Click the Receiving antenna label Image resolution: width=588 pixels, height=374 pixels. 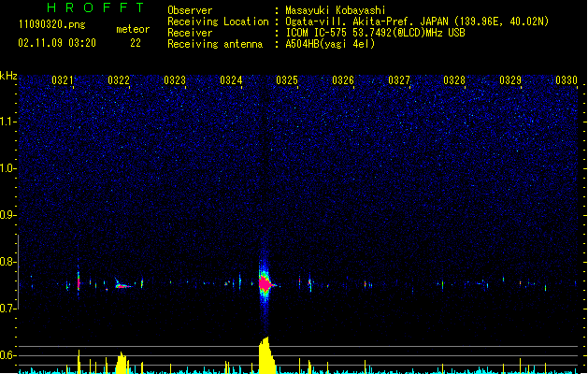[x=215, y=44]
